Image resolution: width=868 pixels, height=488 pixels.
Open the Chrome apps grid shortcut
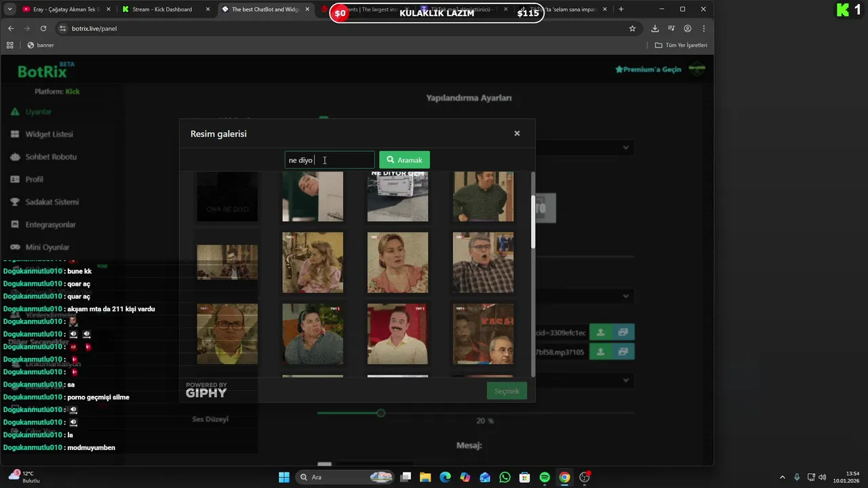10,45
